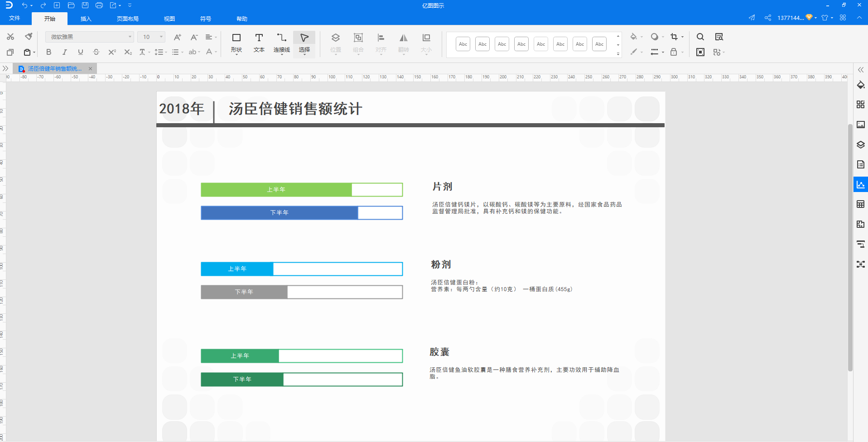868x442 pixels.
Task: Click the Share icon near account
Action: pyautogui.click(x=768, y=18)
